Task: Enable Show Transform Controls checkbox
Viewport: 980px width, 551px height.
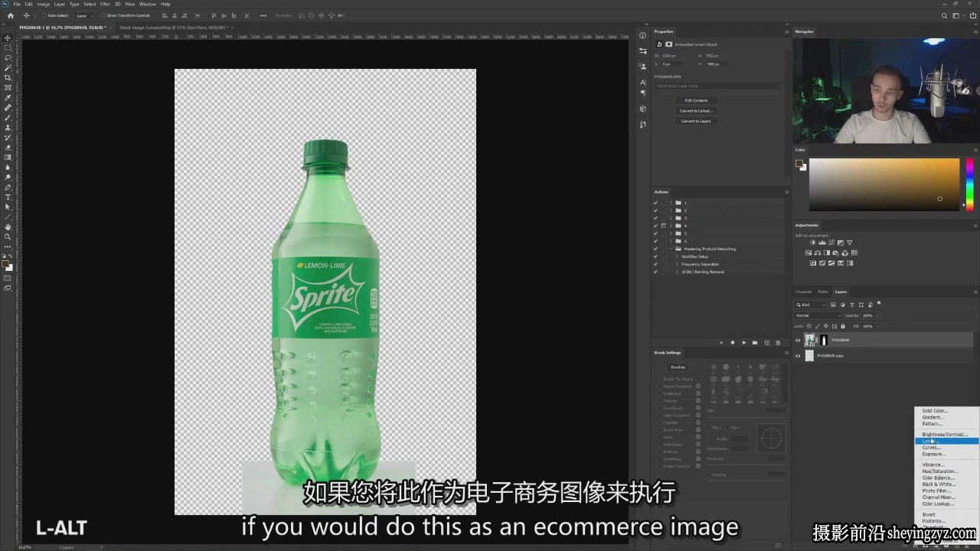Action: 103,15
